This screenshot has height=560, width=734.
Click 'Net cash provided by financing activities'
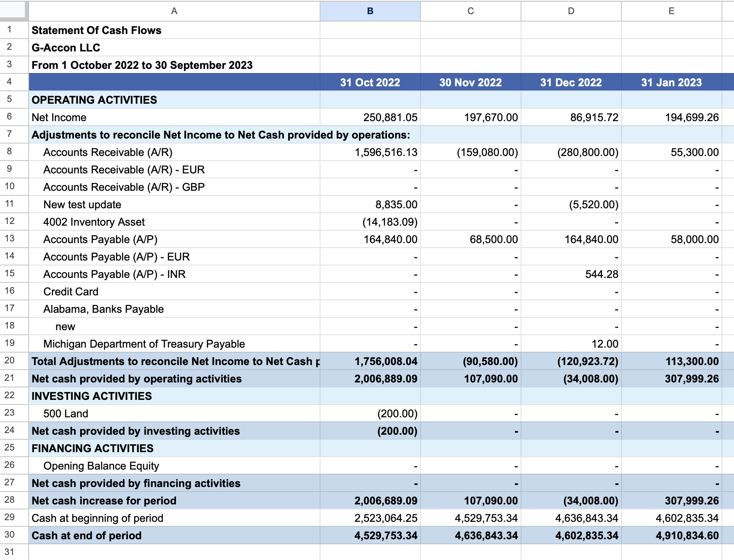[x=136, y=483]
